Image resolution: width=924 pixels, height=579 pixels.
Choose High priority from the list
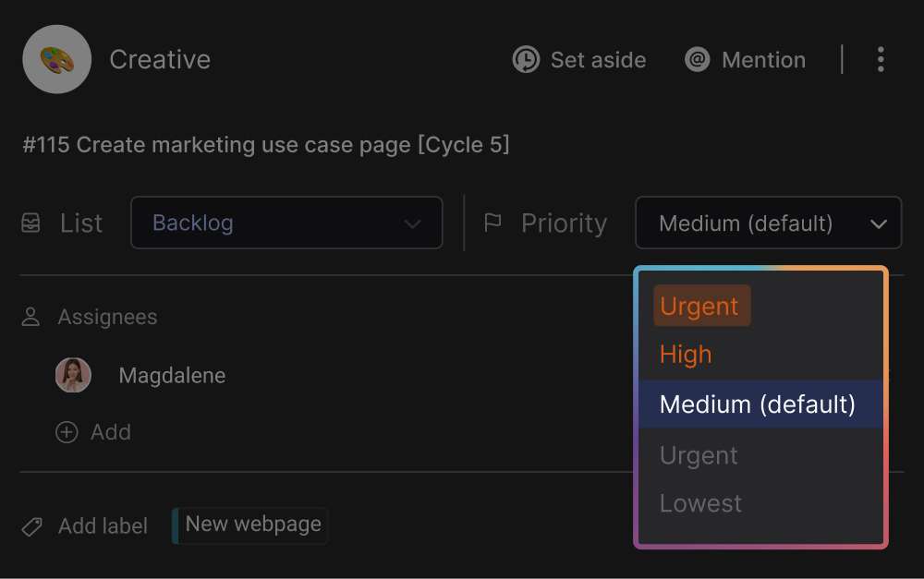(686, 355)
